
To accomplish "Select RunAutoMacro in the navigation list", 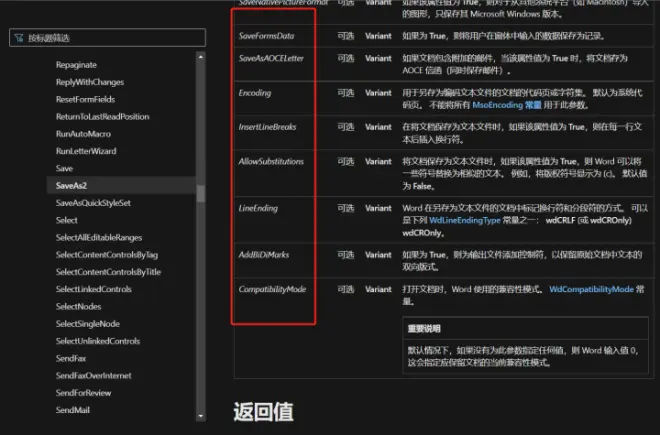I will (x=83, y=134).
